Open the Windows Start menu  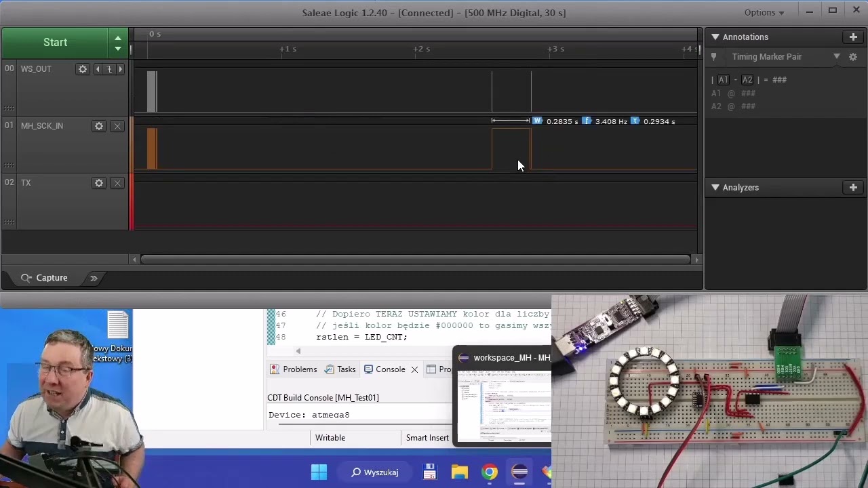(319, 472)
